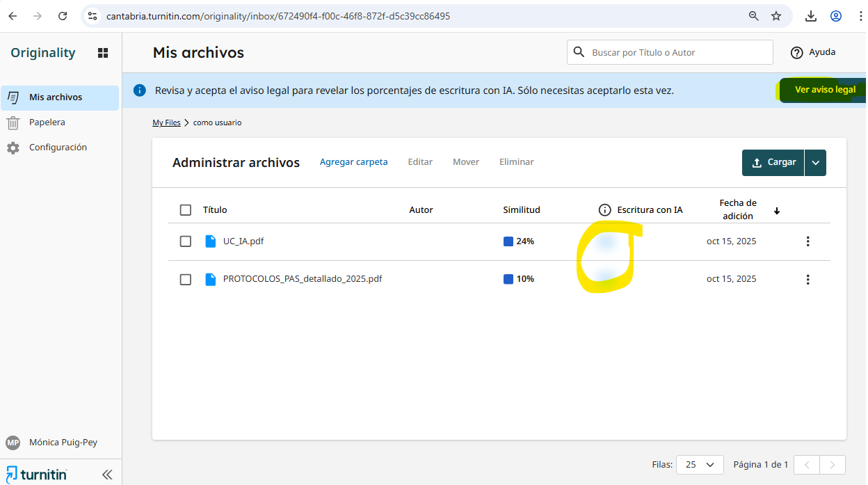
Task: Collapse the sidebar with double chevron icon
Action: pyautogui.click(x=107, y=475)
